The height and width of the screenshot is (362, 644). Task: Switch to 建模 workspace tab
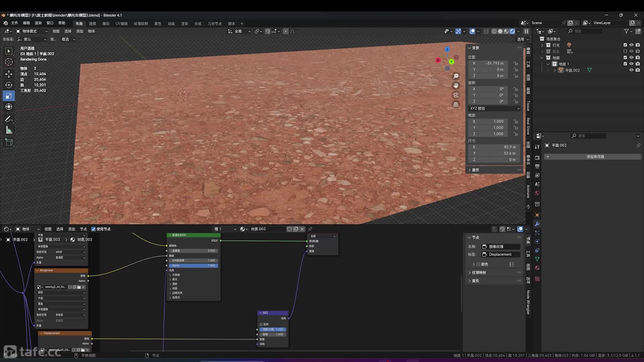click(x=93, y=24)
